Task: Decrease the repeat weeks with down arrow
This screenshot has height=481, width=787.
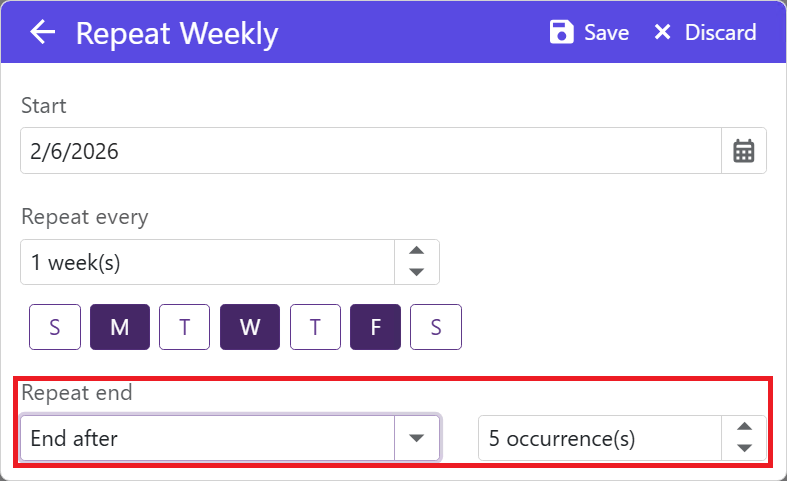Action: tap(417, 272)
